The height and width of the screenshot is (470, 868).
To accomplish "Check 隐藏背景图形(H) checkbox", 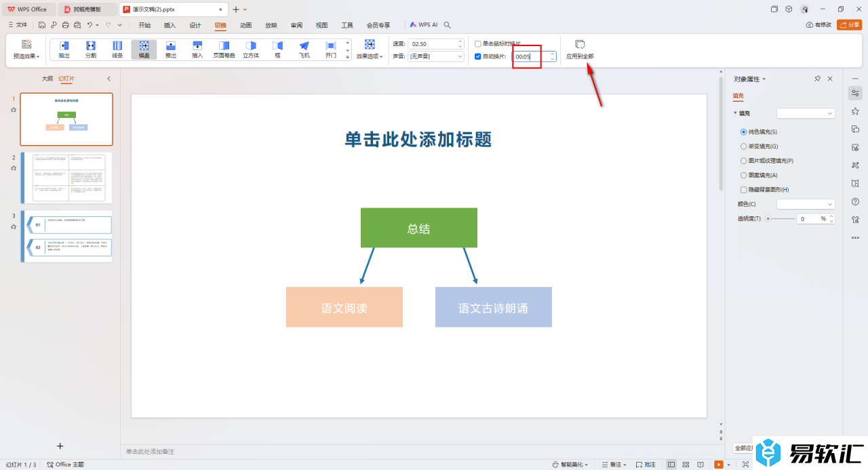I will coord(743,190).
